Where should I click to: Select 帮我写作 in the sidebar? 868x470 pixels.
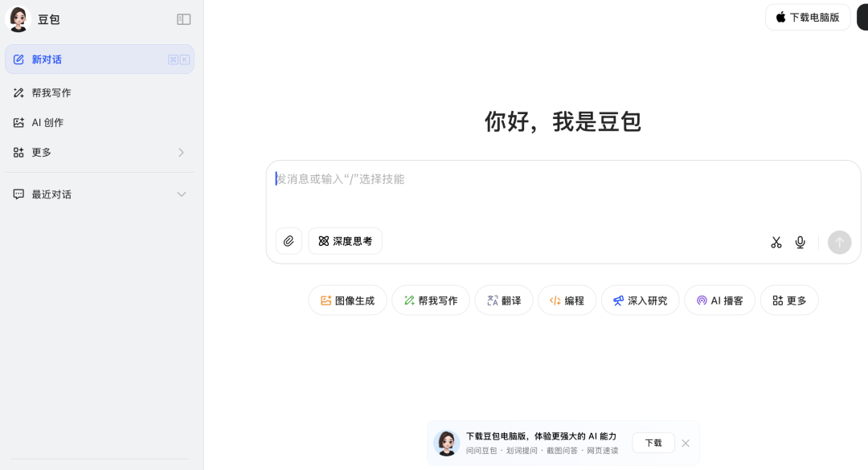click(x=51, y=93)
